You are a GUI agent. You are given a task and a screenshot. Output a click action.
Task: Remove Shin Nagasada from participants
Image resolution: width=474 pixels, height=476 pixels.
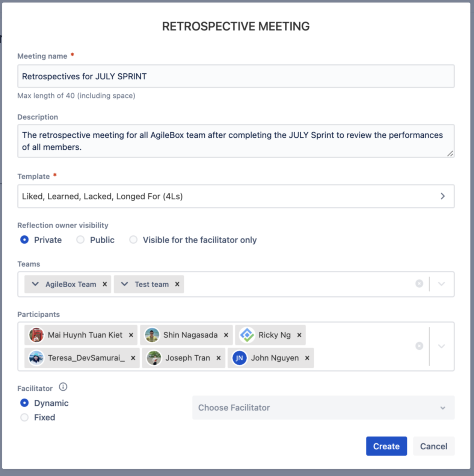pos(226,335)
